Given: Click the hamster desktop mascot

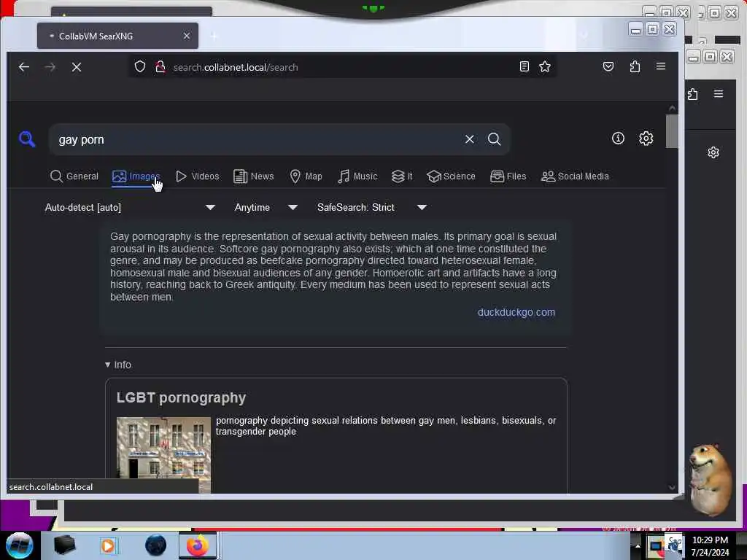Looking at the screenshot, I should 712,478.
